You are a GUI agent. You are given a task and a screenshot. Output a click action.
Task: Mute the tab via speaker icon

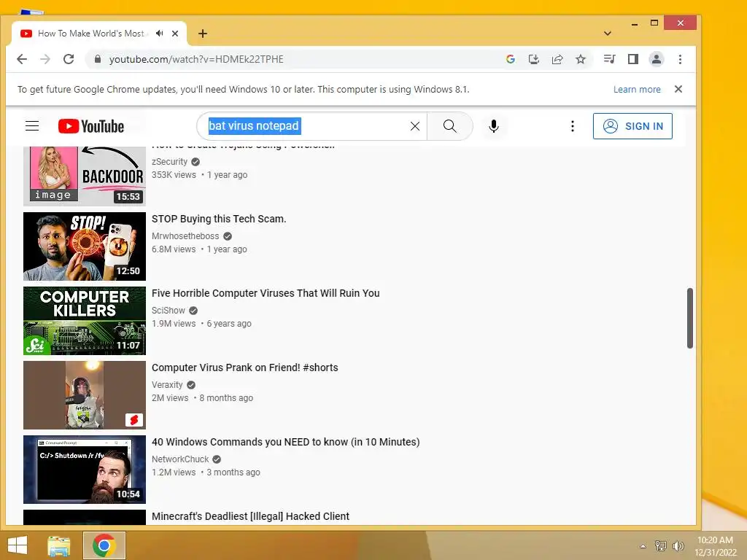pos(159,34)
